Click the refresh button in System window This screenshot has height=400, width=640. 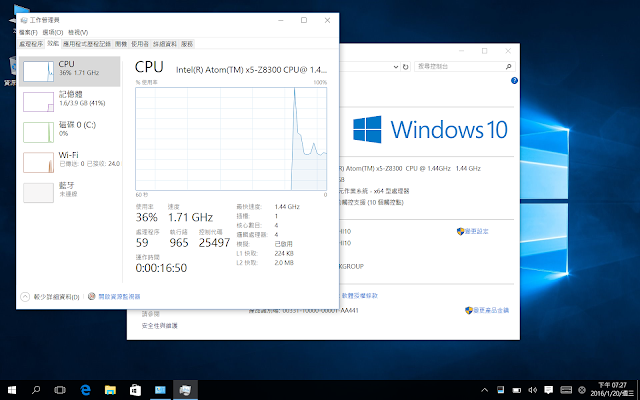405,67
